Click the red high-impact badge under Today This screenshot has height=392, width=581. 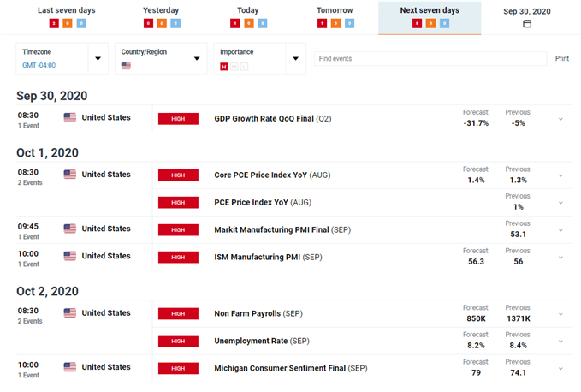[235, 24]
